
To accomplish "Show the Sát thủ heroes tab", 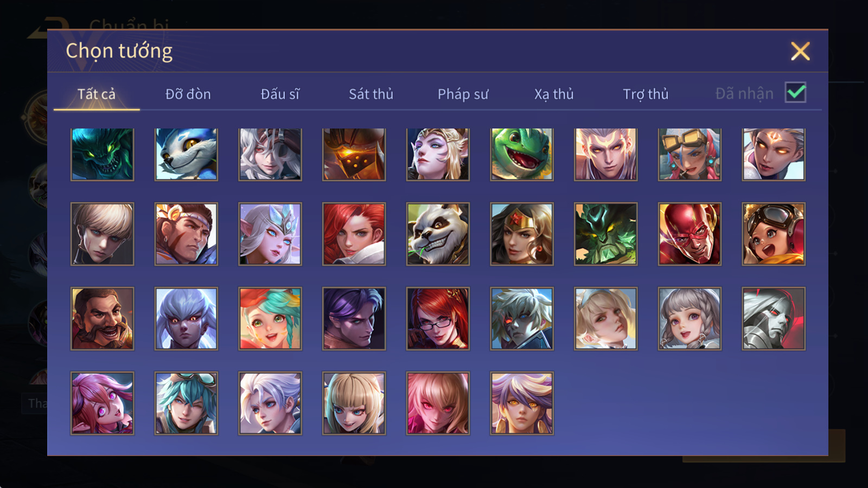I will click(x=371, y=94).
